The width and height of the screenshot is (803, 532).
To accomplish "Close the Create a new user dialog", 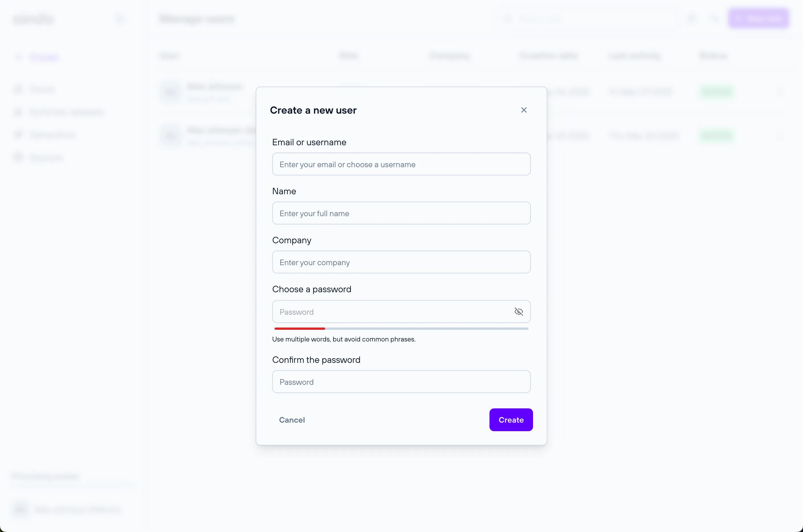I will coord(523,110).
